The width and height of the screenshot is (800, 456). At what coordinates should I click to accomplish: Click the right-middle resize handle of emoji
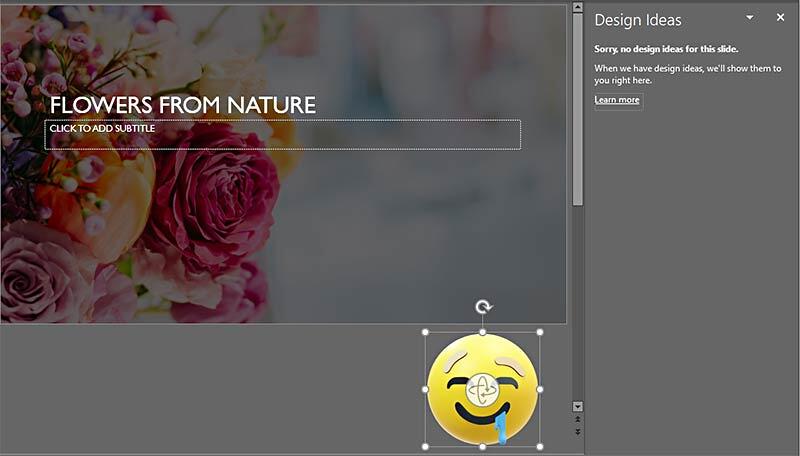click(x=540, y=389)
